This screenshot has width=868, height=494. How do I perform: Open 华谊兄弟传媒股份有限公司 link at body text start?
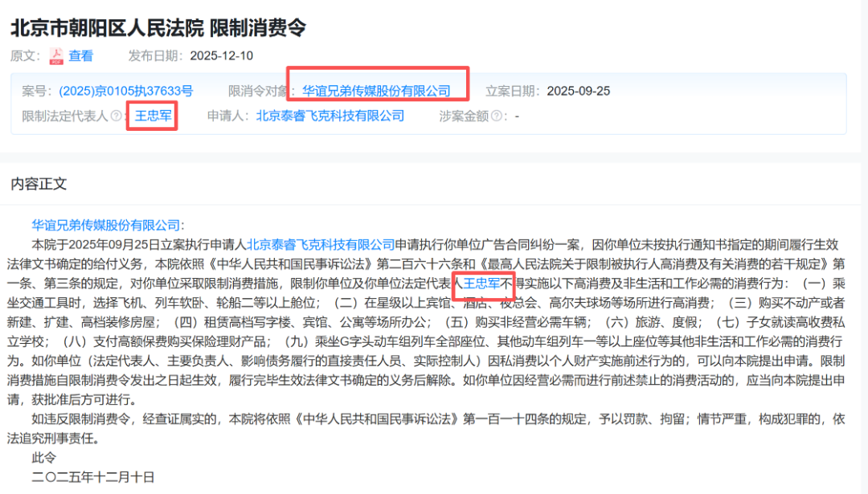(x=106, y=225)
